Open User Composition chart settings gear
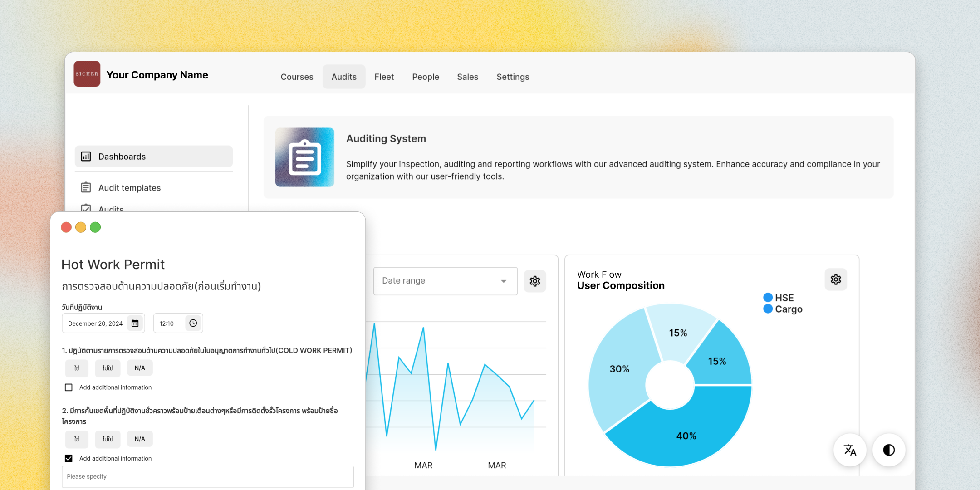This screenshot has height=490, width=980. pyautogui.click(x=836, y=279)
